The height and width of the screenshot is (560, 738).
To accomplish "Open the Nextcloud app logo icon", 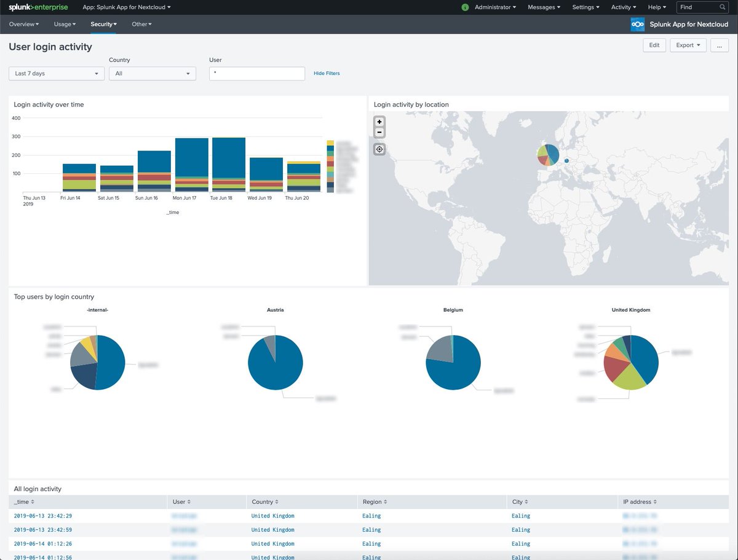I will pyautogui.click(x=638, y=25).
